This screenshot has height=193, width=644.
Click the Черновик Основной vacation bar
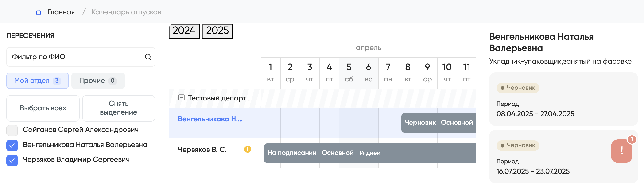(438, 123)
